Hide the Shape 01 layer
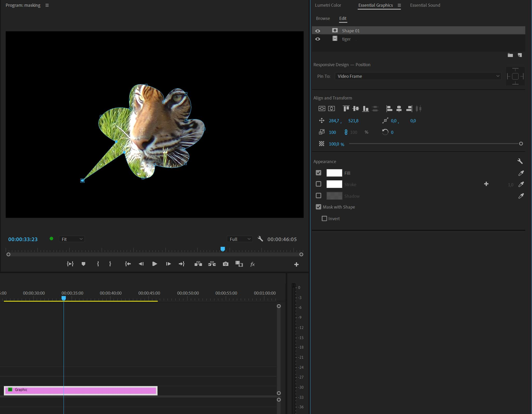Screen dimensions: 532x414 (x=318, y=31)
